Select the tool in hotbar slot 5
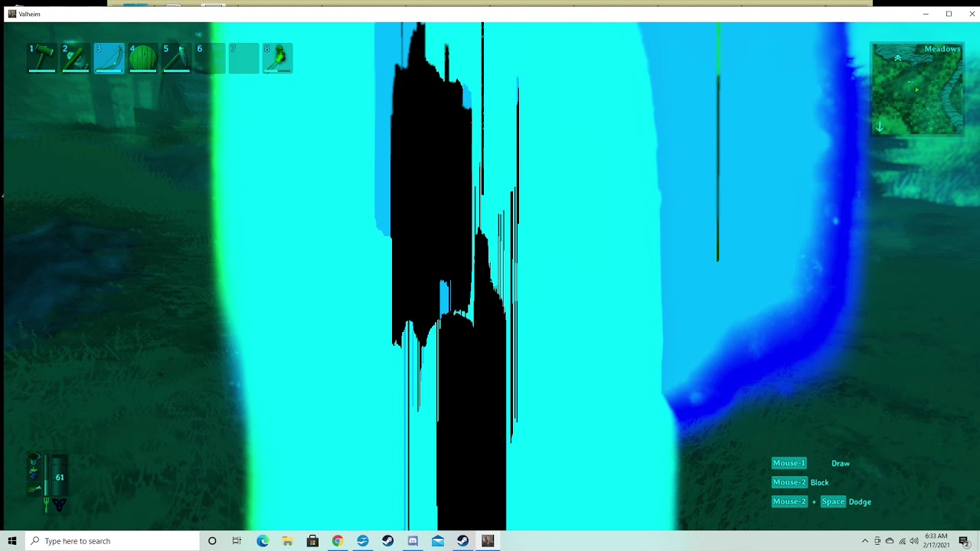 (x=177, y=58)
